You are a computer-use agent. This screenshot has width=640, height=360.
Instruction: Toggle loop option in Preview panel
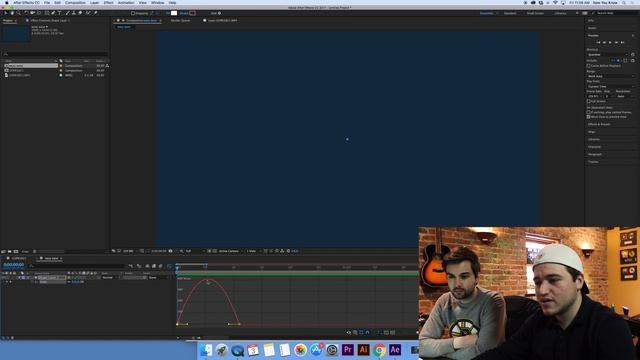click(x=633, y=60)
